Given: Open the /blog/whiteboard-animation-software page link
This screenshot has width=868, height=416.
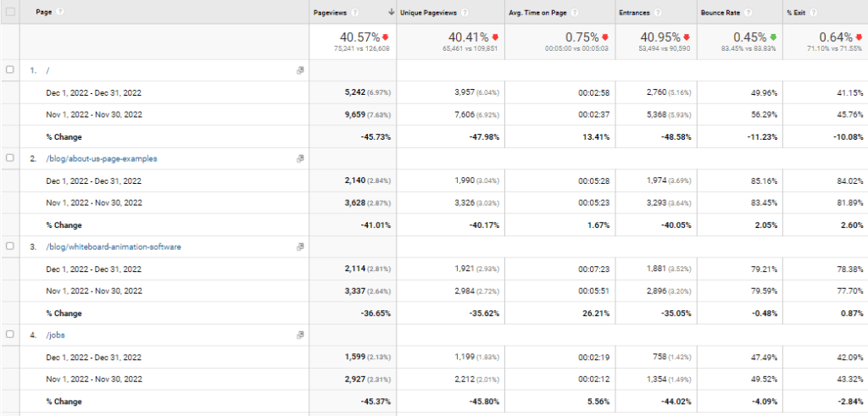Looking at the screenshot, I should 114,247.
